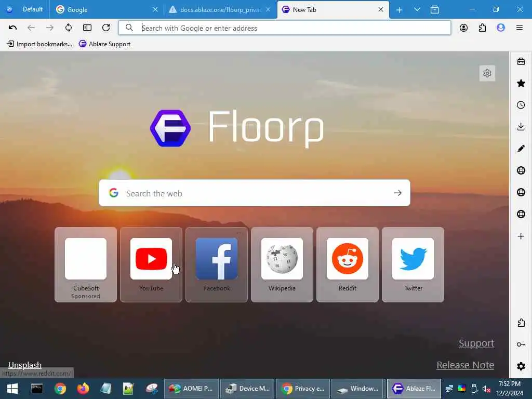532x399 pixels.
Task: Open downloads in the sidebar
Action: (521, 127)
